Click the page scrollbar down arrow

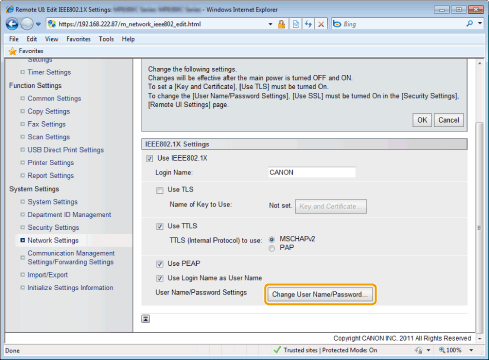click(x=479, y=338)
